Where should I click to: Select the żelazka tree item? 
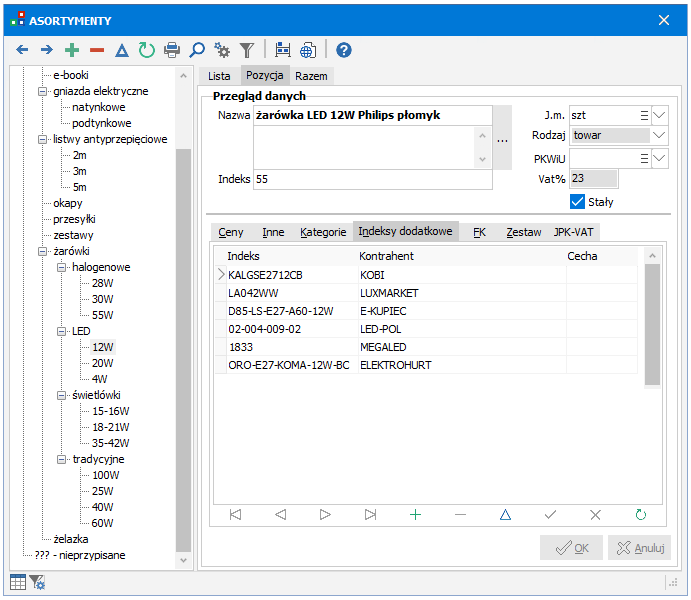[x=71, y=539]
